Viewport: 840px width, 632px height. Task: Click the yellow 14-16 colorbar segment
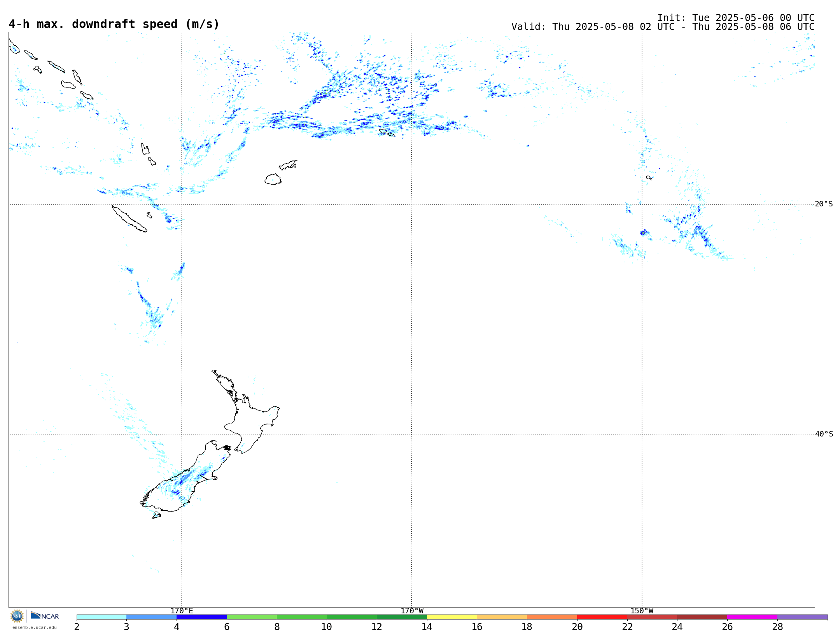coord(452,617)
